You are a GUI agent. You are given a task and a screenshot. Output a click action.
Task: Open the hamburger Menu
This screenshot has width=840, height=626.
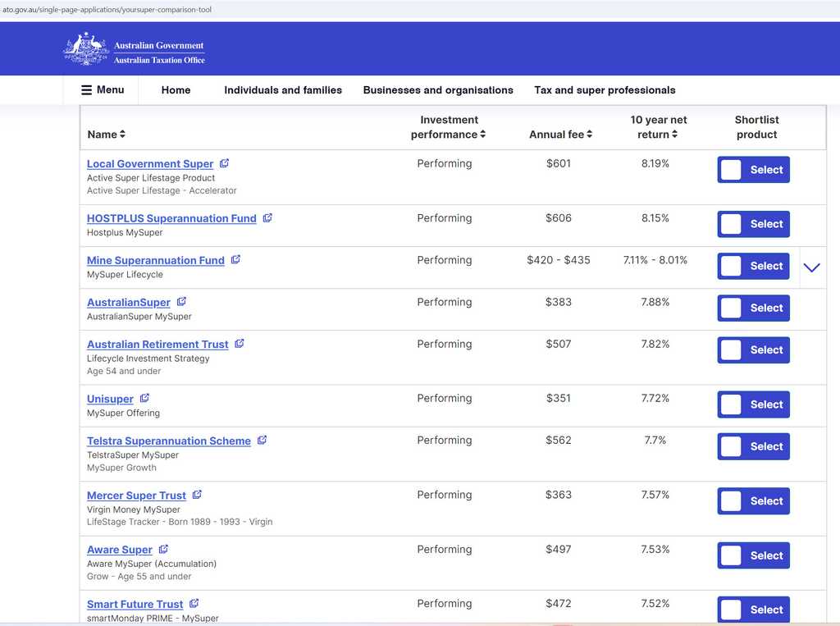(x=103, y=90)
